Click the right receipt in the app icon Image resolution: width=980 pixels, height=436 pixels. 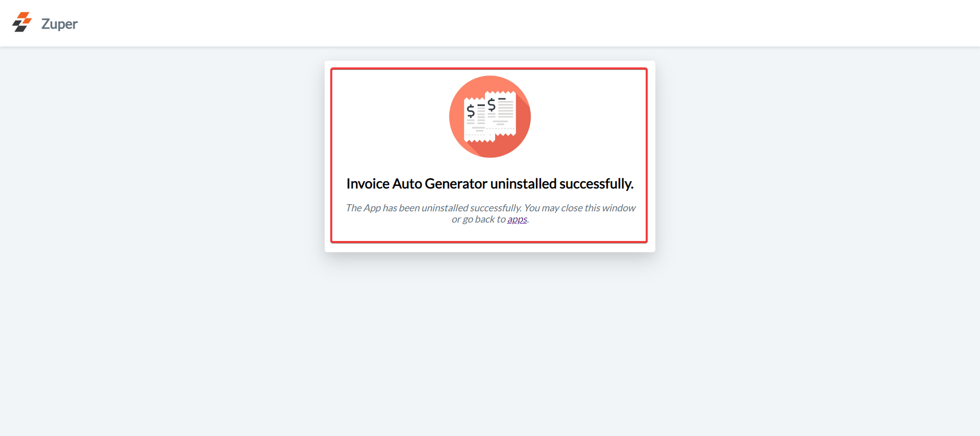[x=501, y=113]
